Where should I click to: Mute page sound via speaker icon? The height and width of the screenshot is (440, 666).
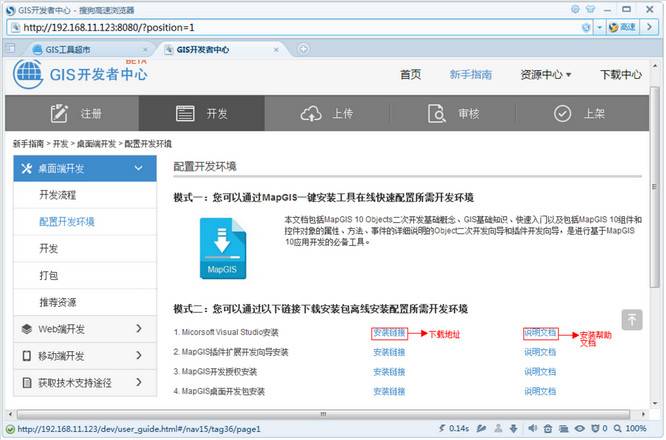click(532, 429)
